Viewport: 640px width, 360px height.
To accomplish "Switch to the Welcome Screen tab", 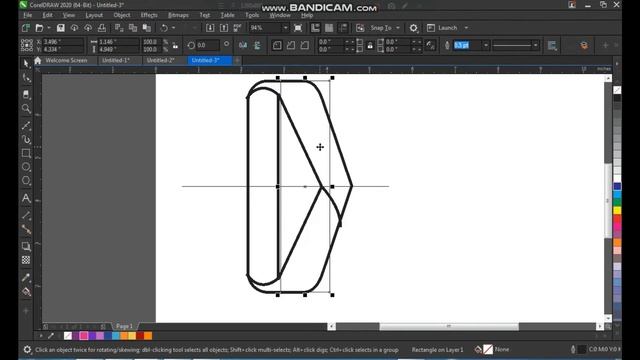I will 66,60.
